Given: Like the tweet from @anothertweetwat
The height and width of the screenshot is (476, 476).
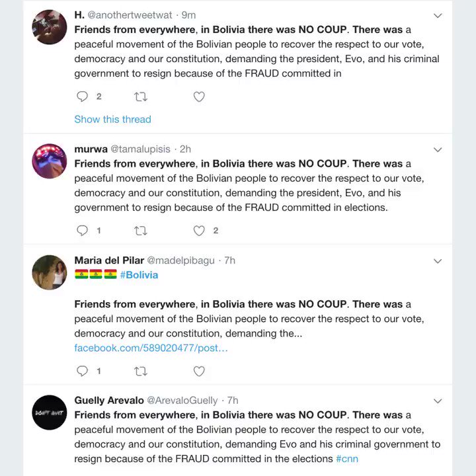Looking at the screenshot, I should (199, 97).
